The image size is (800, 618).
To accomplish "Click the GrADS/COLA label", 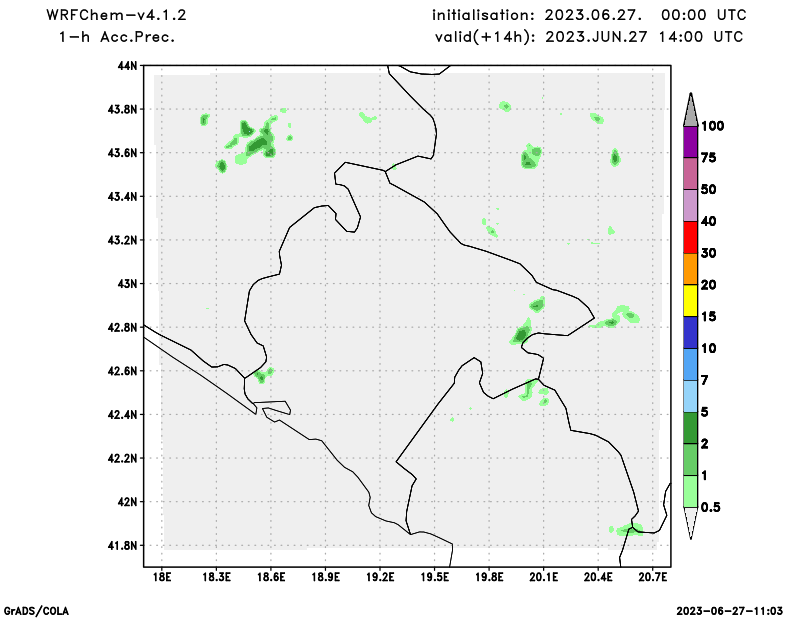I will [36, 611].
